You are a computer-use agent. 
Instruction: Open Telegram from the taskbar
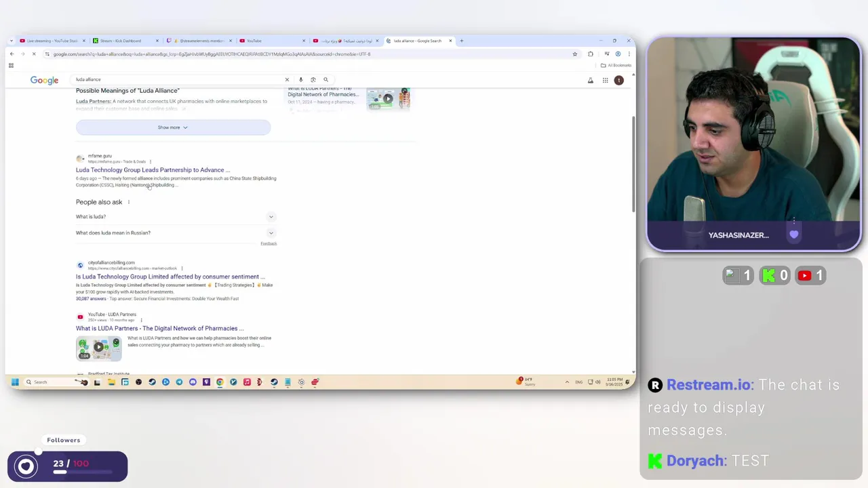pos(179,382)
